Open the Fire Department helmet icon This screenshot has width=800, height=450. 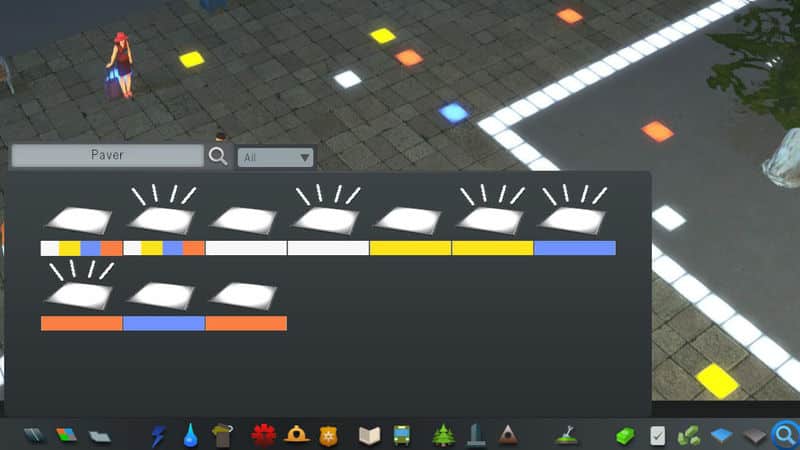tap(296, 435)
